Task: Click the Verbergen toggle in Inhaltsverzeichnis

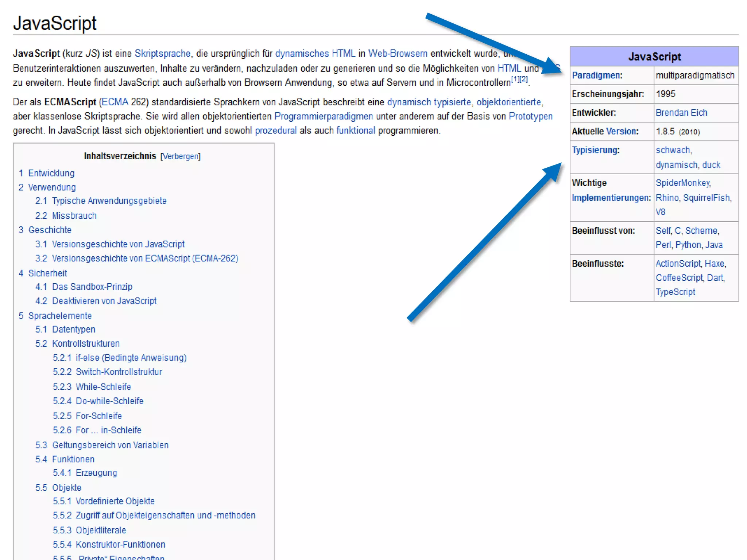Action: click(181, 156)
